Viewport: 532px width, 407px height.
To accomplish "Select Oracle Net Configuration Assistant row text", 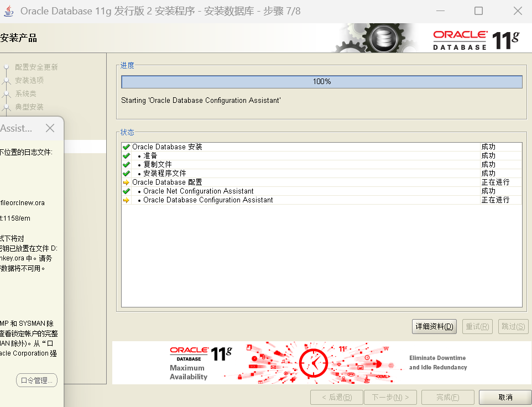I will pyautogui.click(x=198, y=191).
